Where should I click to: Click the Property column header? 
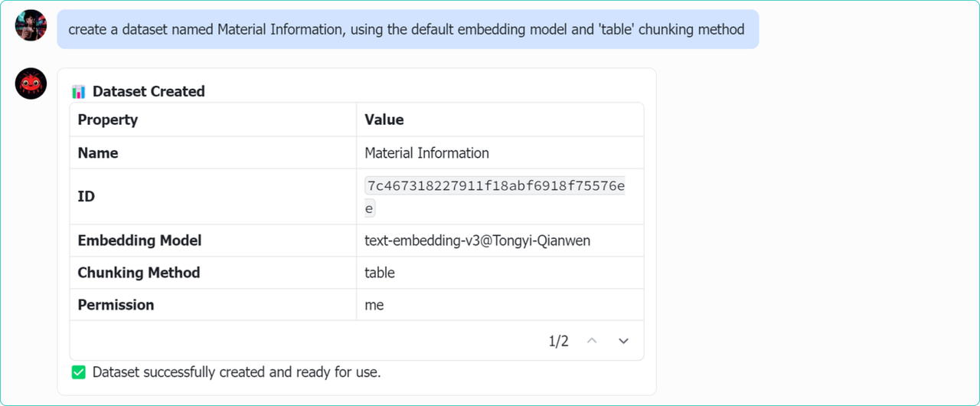coord(108,120)
